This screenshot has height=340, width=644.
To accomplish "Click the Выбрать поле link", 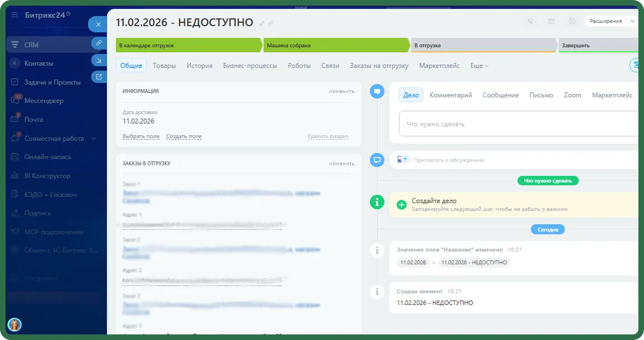I will click(x=141, y=136).
